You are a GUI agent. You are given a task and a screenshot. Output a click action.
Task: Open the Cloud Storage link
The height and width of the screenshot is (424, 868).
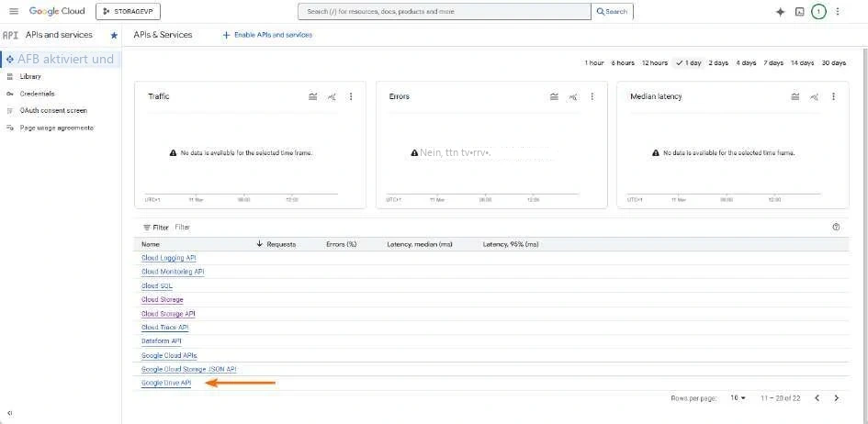[x=163, y=299]
